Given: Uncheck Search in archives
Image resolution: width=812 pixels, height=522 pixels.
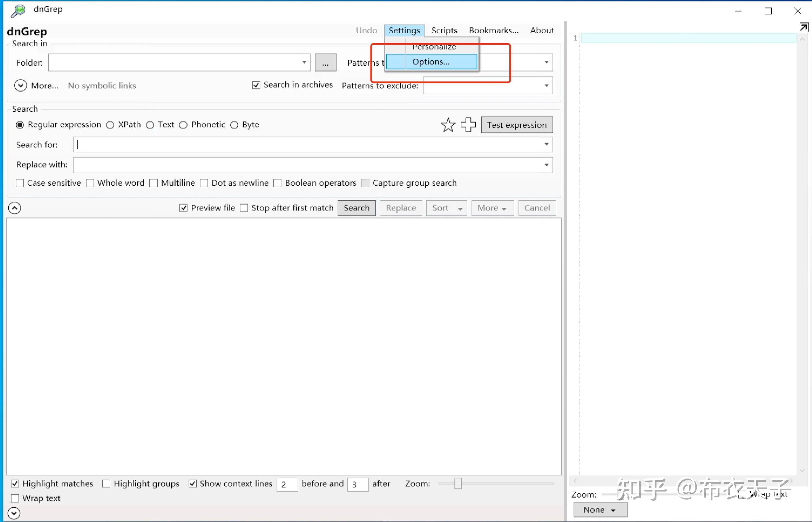Looking at the screenshot, I should point(256,85).
